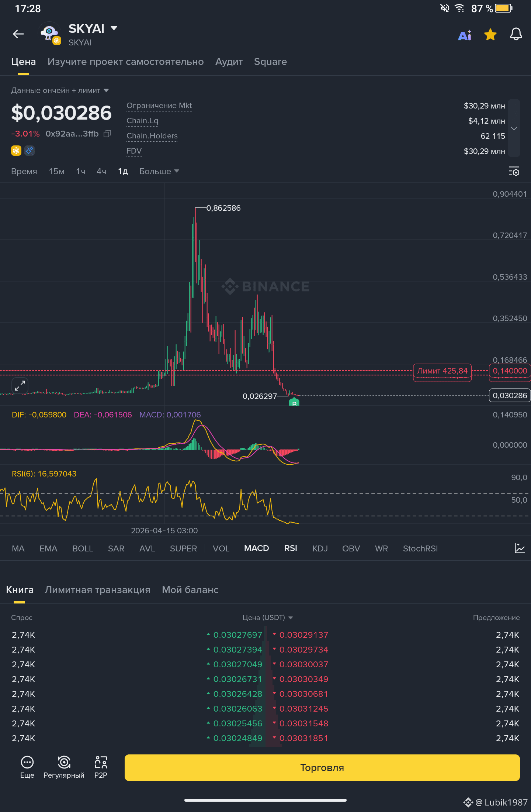Tap Chain.Holders info label
531x812 pixels.
[152, 136]
